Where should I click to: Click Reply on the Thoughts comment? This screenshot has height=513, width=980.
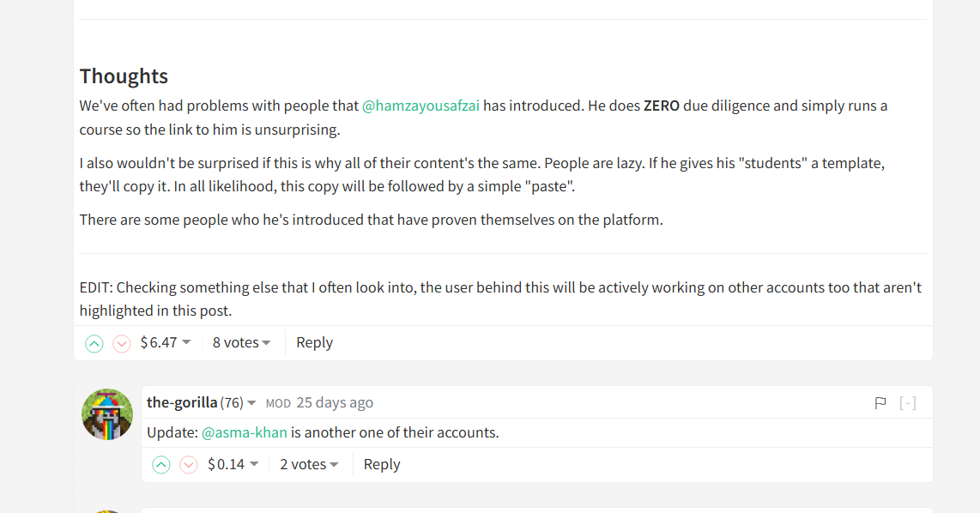(314, 342)
